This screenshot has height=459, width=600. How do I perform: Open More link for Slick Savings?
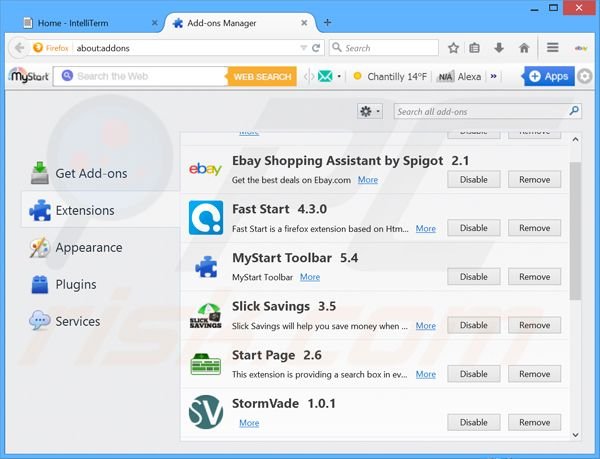pos(426,326)
